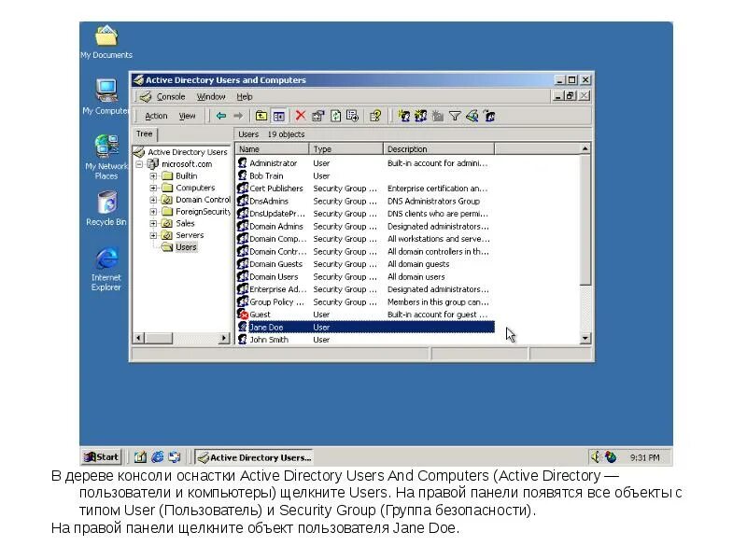Go up one level with folder icon
This screenshot has width=747, height=560.
[x=261, y=116]
